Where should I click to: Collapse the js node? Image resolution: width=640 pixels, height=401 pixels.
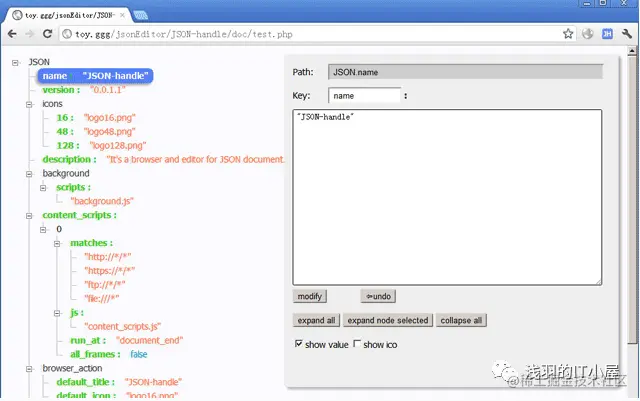tap(57, 313)
